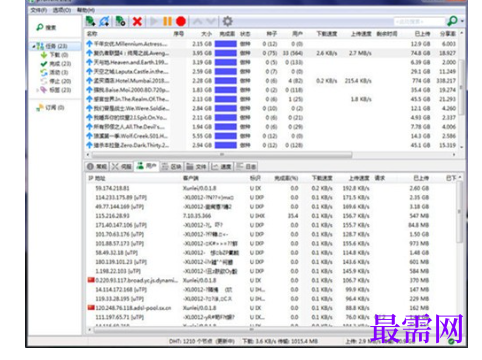Click the Create New Torrent icon
The image size is (482, 360).
point(120,21)
